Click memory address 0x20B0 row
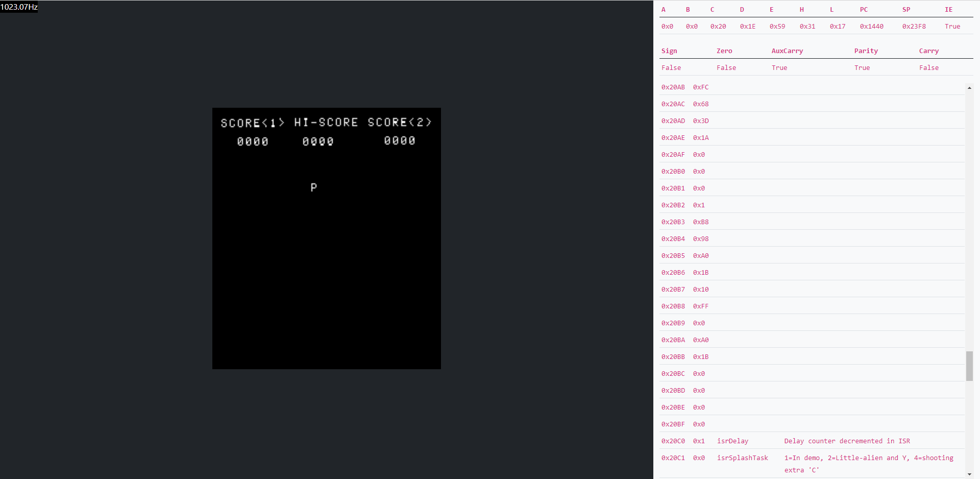 (812, 172)
